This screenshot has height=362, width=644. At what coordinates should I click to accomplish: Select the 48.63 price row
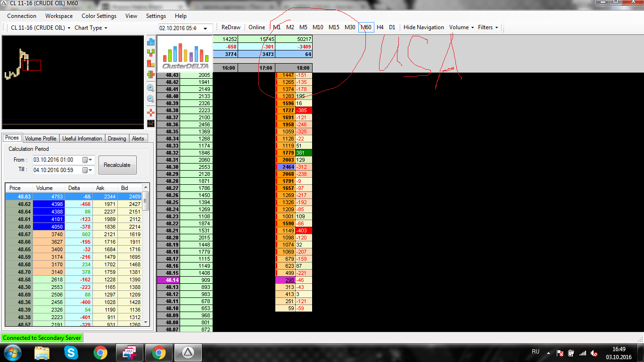point(73,197)
